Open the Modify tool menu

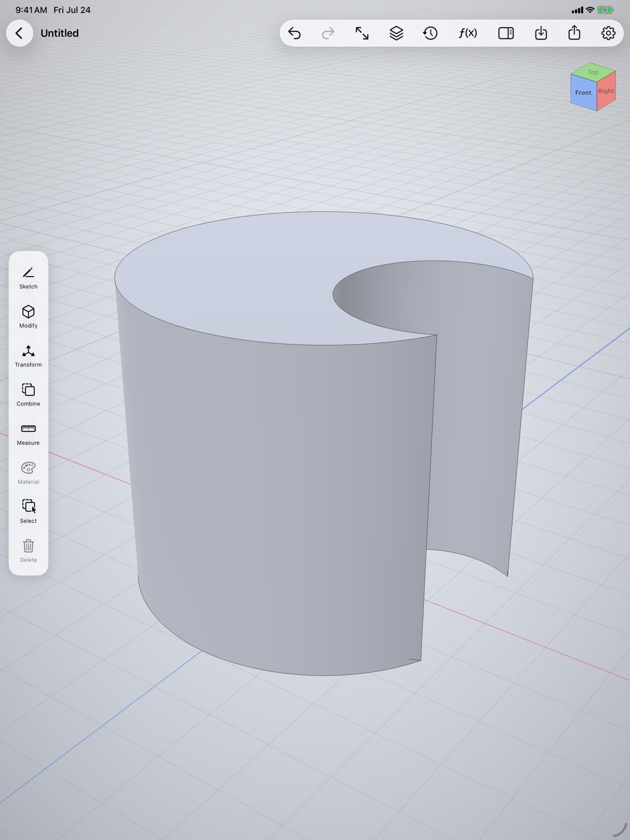(x=28, y=317)
